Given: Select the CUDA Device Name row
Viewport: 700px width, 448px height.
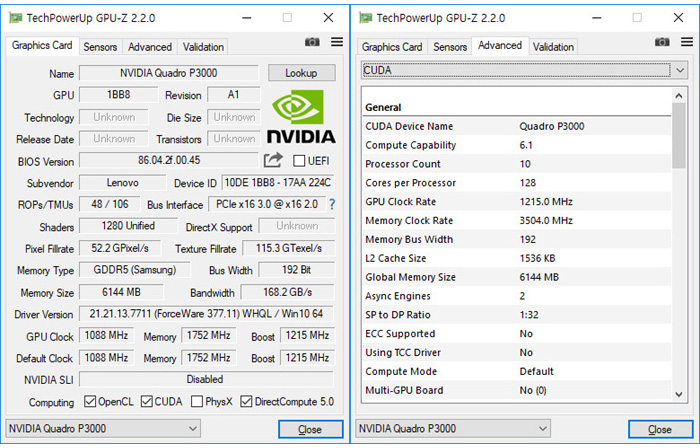Looking at the screenshot, I should (517, 126).
